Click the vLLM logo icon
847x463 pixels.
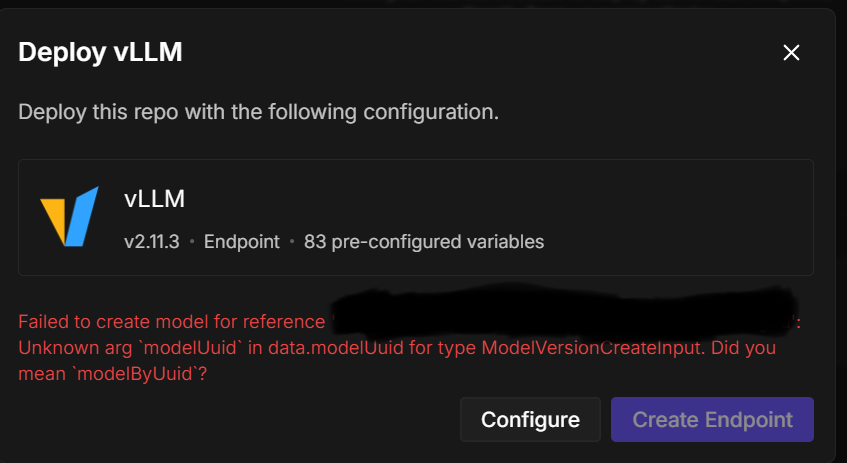click(x=69, y=216)
